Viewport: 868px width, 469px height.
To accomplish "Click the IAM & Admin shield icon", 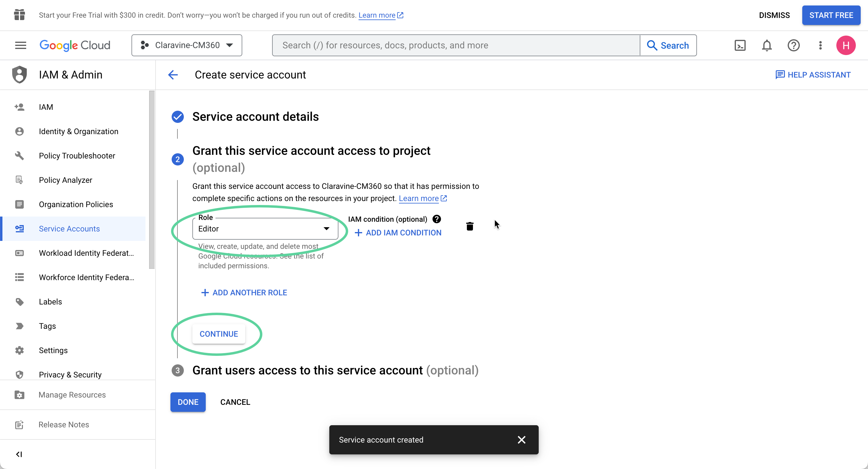I will point(19,75).
